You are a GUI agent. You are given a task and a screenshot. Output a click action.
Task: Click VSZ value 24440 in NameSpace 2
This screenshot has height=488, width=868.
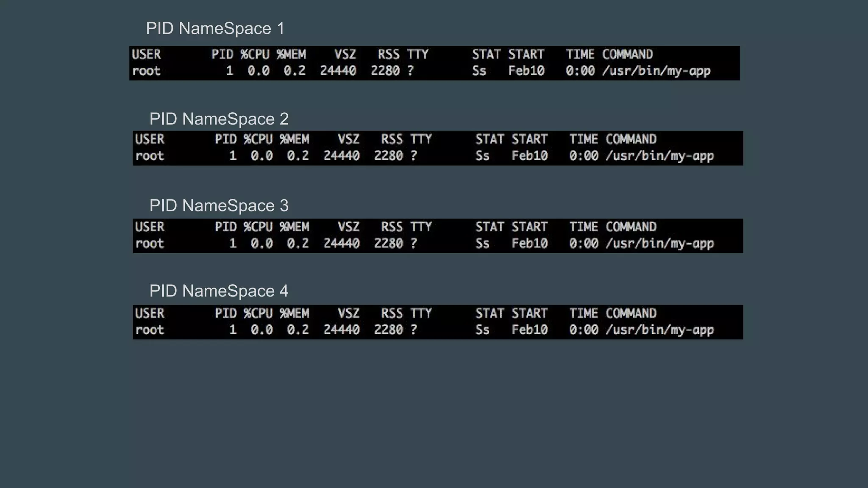coord(342,156)
